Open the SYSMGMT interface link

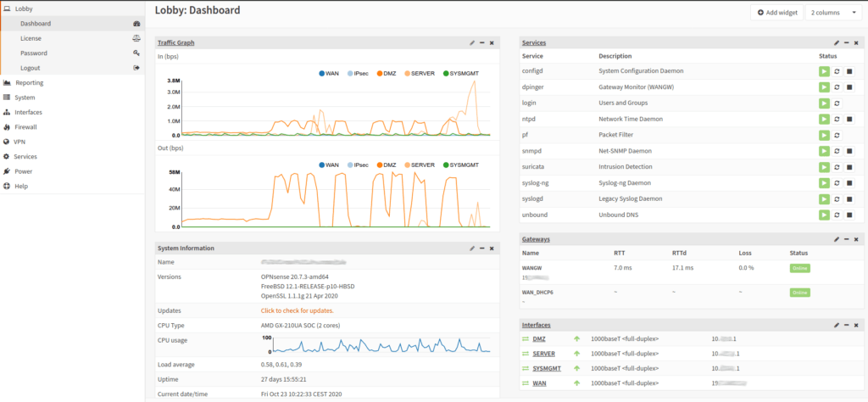point(547,368)
